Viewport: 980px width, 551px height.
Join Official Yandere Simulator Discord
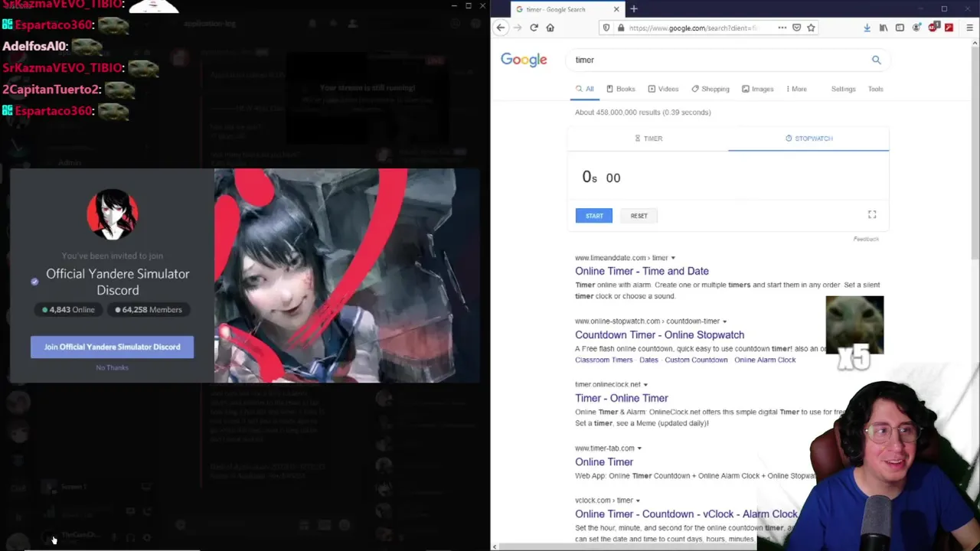112,347
